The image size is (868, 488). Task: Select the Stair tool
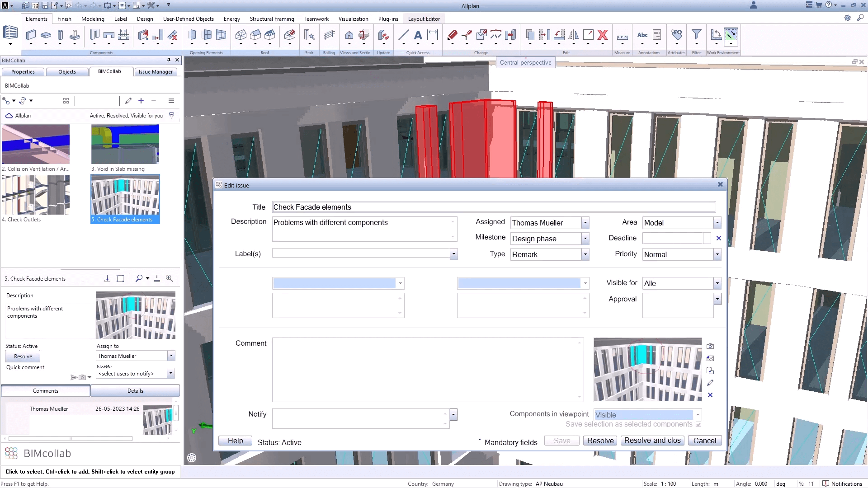(309, 35)
